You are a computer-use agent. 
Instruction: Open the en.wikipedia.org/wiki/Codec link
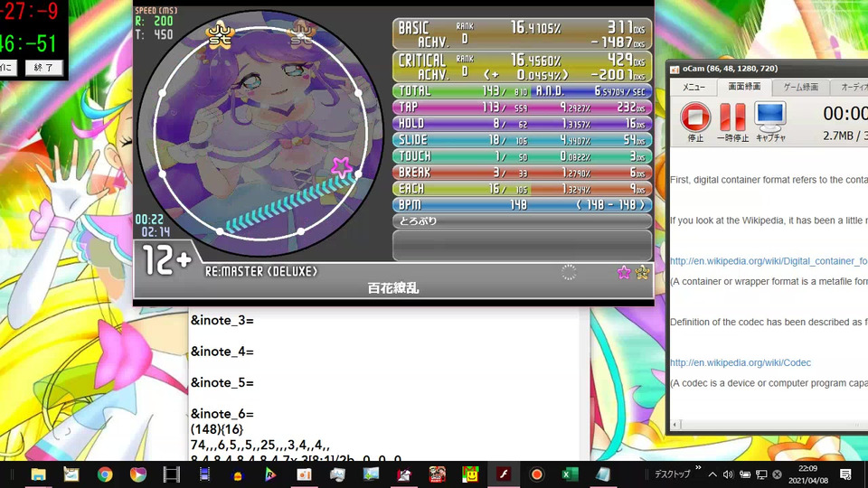741,363
